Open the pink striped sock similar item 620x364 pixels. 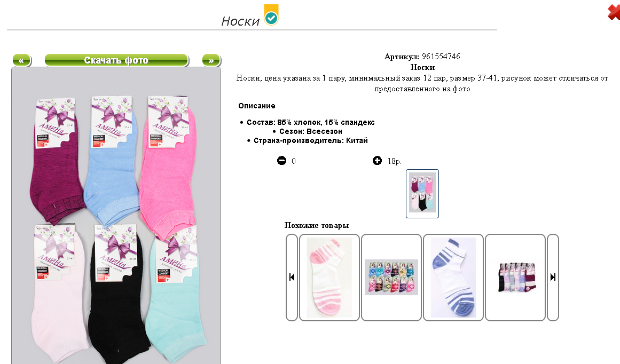(329, 277)
